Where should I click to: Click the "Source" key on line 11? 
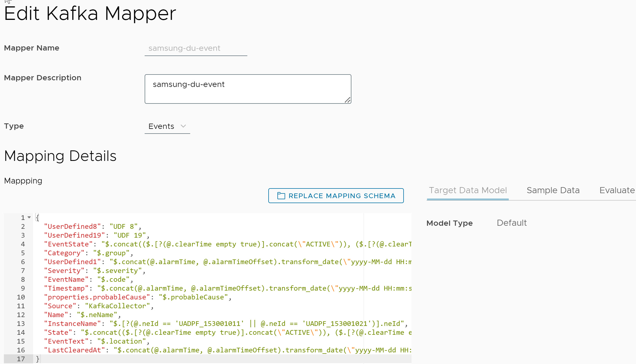(60, 306)
